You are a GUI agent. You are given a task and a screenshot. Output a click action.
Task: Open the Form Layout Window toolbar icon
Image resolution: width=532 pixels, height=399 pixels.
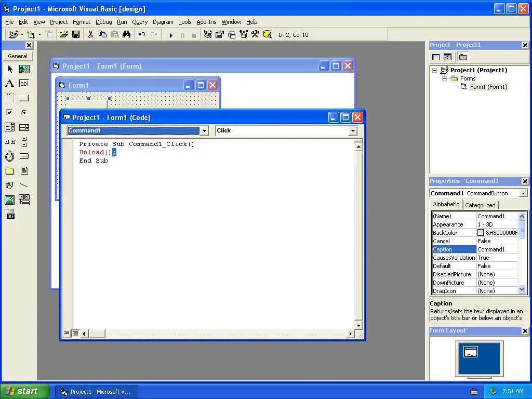pyautogui.click(x=232, y=35)
